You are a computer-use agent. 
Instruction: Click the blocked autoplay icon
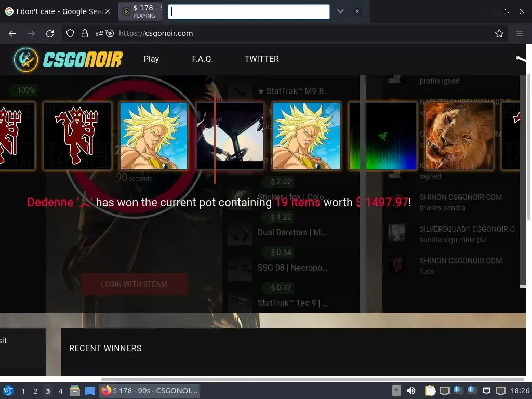pyautogui.click(x=110, y=33)
